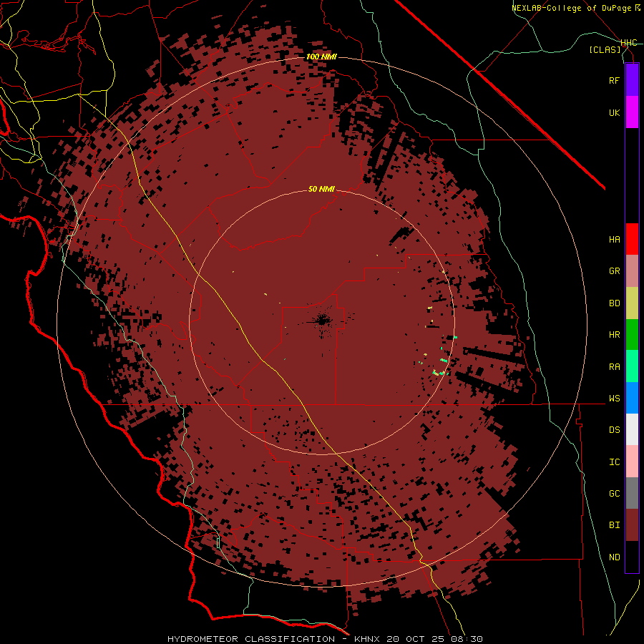This screenshot has height=644, width=644.
Task: Click the UK magenta legend swatch
Action: click(632, 112)
